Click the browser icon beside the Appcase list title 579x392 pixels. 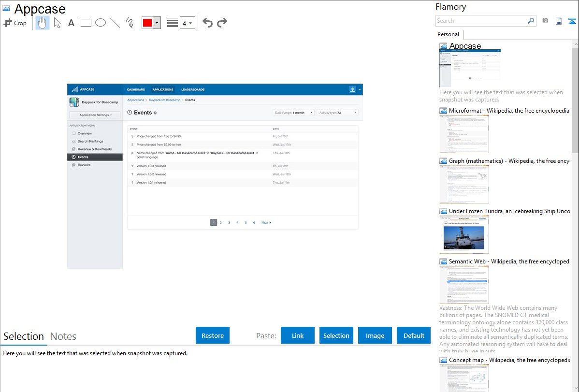[443, 46]
